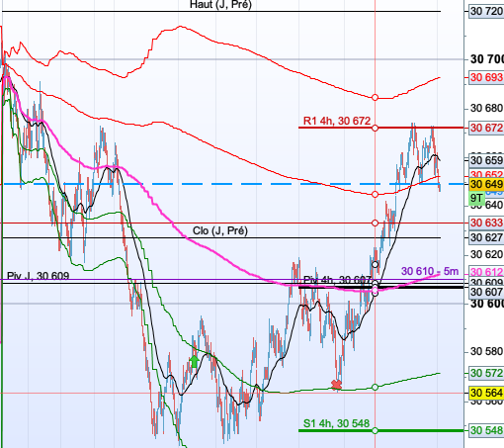The height and width of the screenshot is (448, 504).
Task: Click cursor marker on R1 4h line
Action: coord(375,128)
